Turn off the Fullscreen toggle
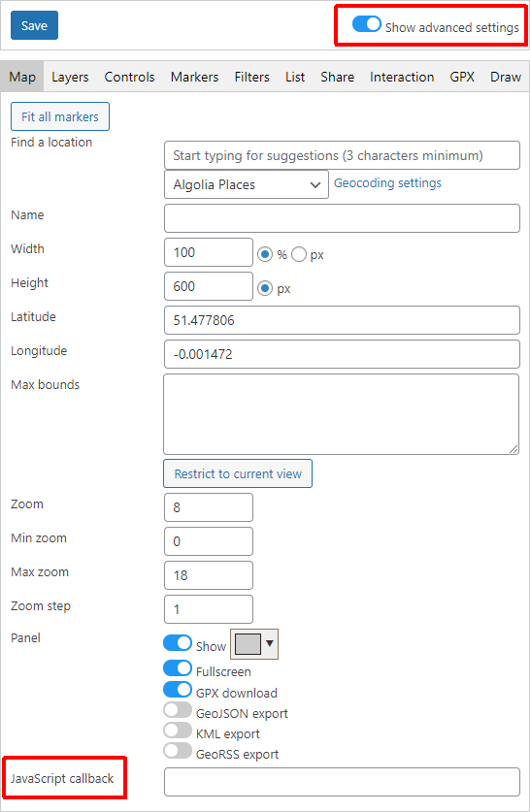The width and height of the screenshot is (530, 812). (x=178, y=668)
